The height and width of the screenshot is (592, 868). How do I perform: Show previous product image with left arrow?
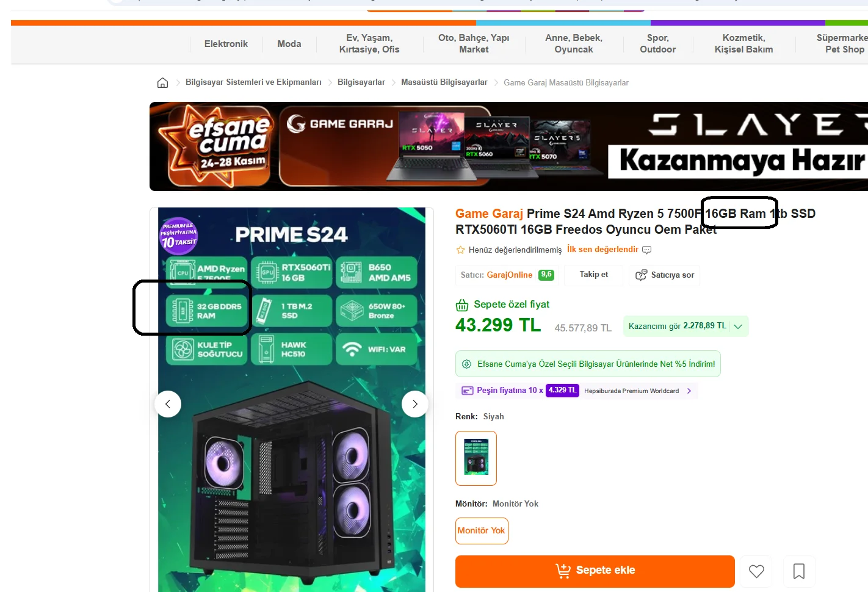tap(168, 404)
